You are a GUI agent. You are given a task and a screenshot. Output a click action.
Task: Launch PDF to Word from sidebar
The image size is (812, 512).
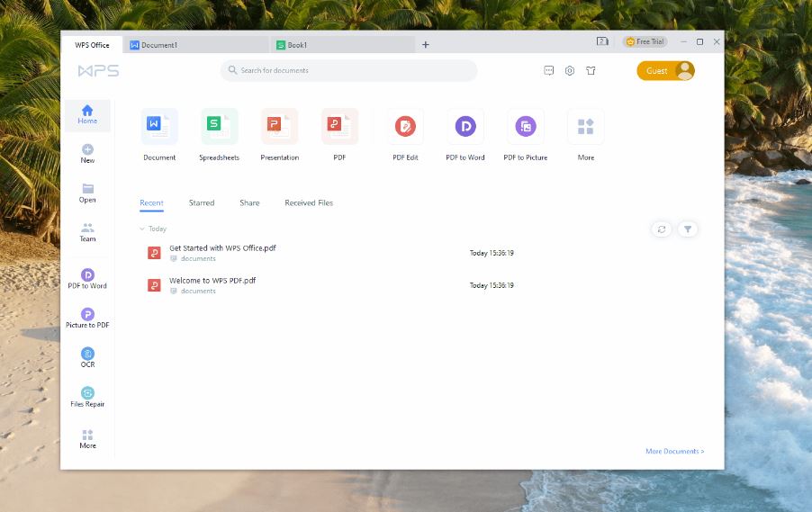click(x=87, y=279)
